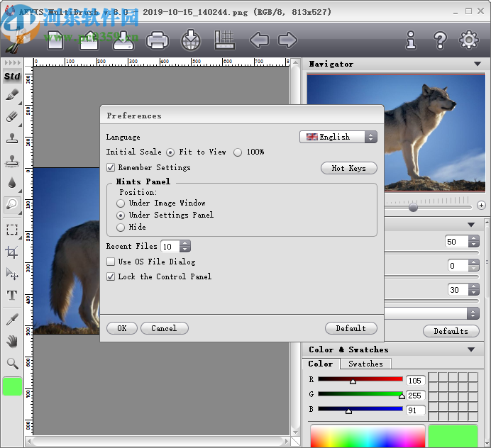491x448 pixels.
Task: Select the Blur drop tool
Action: coord(12,183)
